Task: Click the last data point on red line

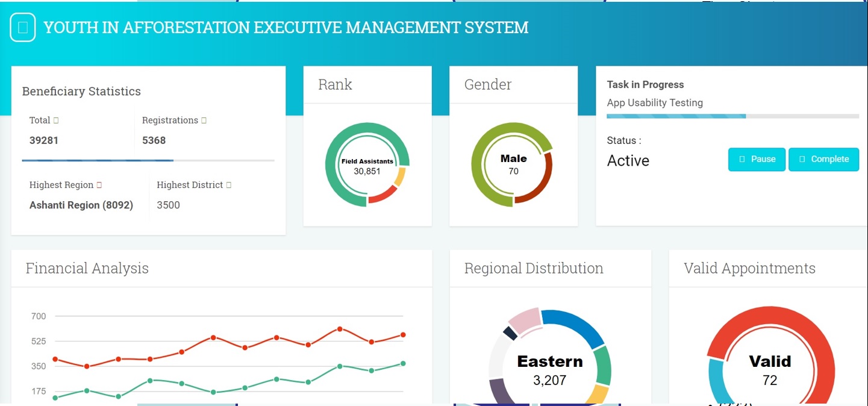Action: (x=403, y=335)
